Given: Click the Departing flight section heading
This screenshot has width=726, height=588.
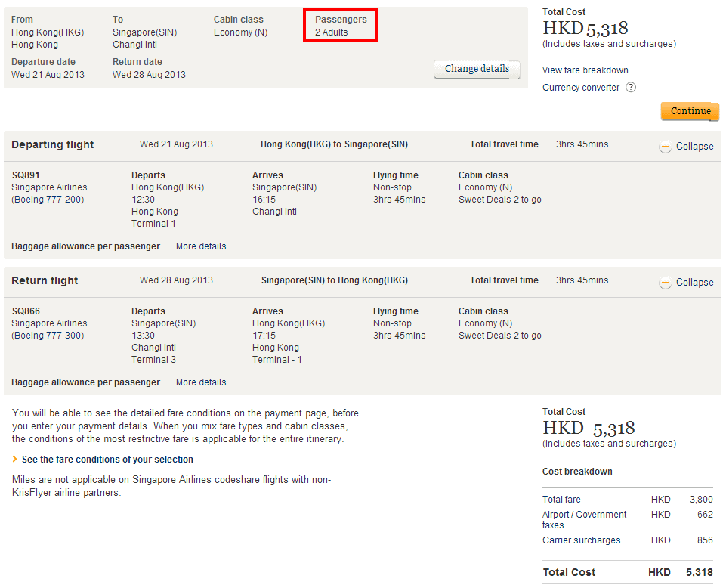Looking at the screenshot, I should (53, 145).
